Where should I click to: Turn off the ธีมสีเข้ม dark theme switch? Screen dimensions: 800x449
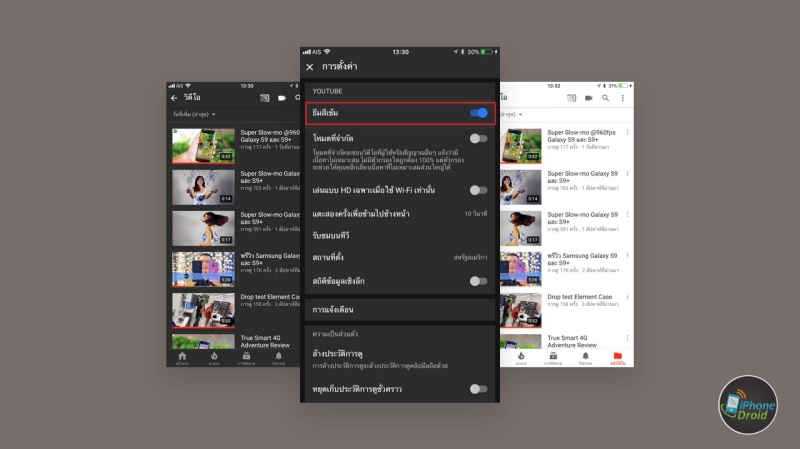[x=479, y=113]
